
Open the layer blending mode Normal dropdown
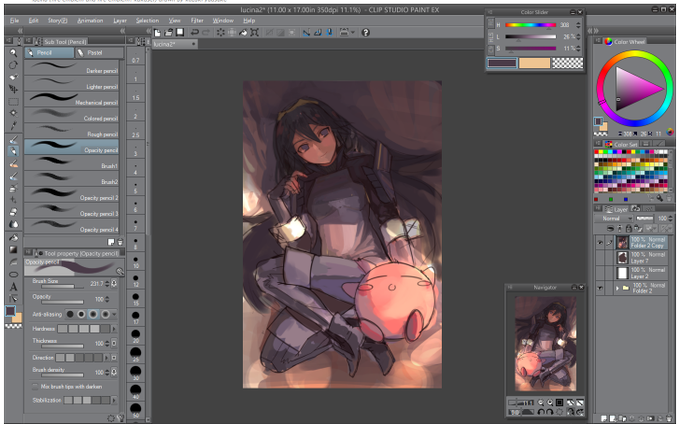click(615, 218)
